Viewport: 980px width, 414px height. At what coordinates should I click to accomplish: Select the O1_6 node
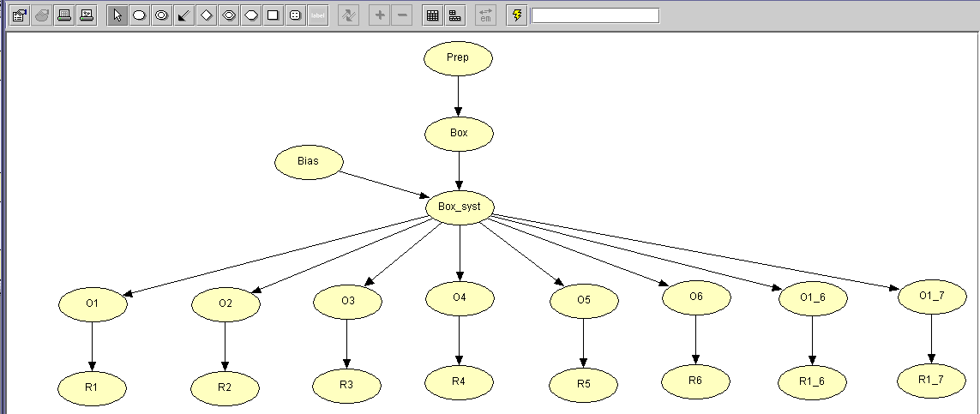(813, 297)
